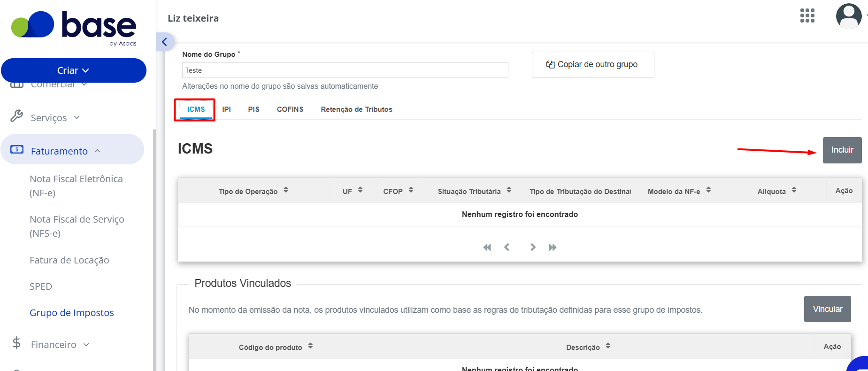Click the Vincular button

827,309
